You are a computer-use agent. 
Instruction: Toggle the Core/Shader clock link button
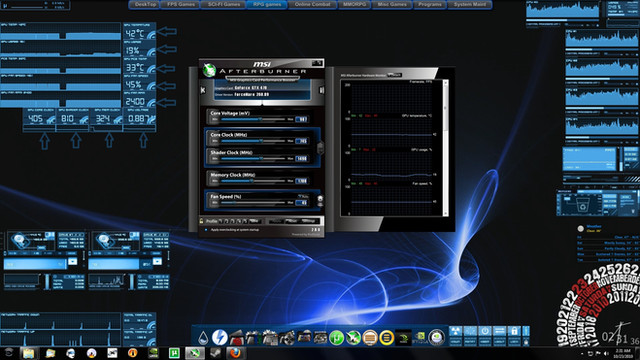[320, 148]
